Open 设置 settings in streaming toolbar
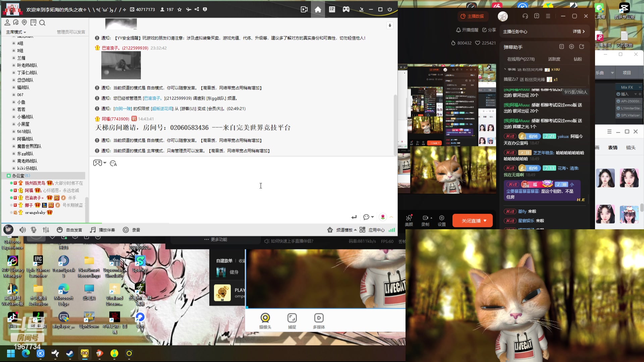Image resolution: width=644 pixels, height=362 pixels. (442, 221)
